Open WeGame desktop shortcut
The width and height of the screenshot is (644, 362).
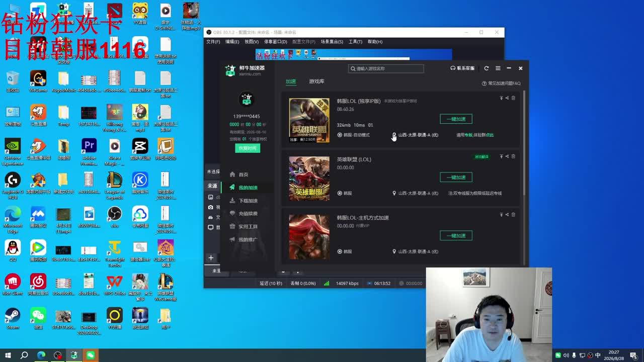pyautogui.click(x=38, y=81)
